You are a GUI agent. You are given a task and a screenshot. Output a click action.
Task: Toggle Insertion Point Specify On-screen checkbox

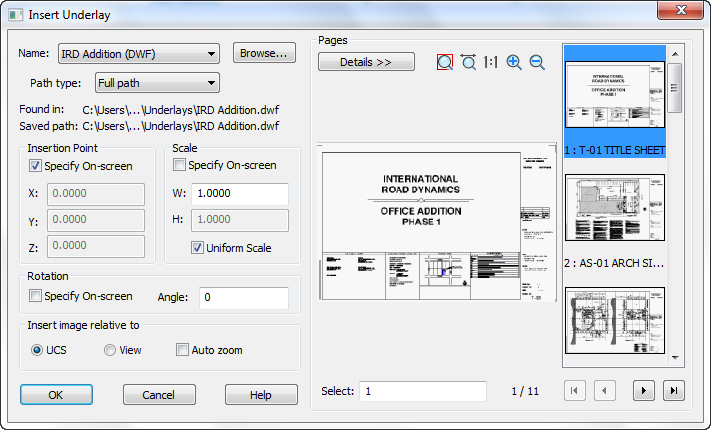(35, 166)
